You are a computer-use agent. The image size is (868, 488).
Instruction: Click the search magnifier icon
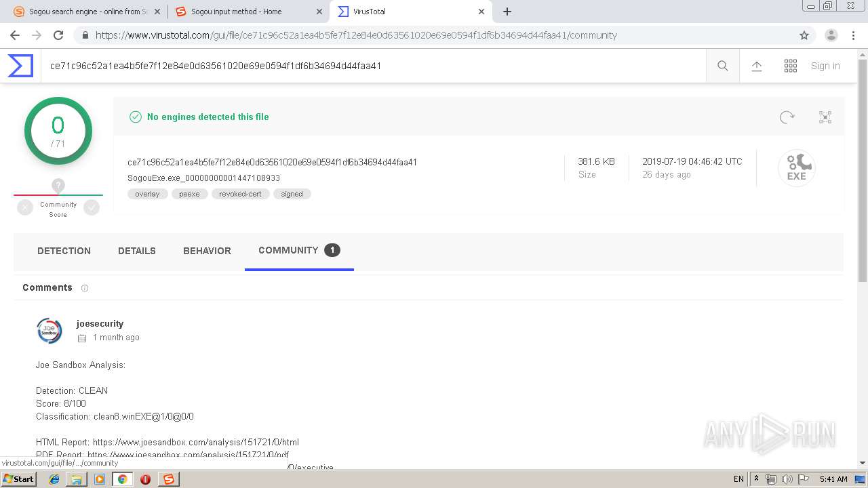tap(723, 66)
